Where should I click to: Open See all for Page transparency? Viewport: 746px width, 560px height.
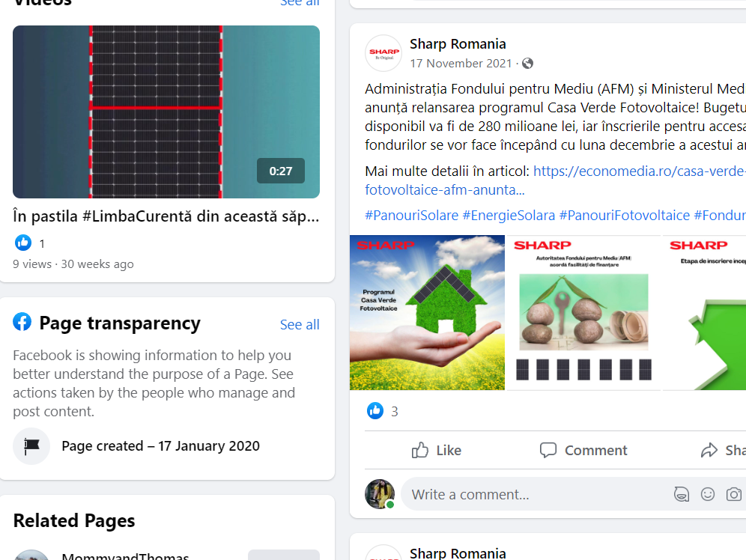tap(300, 325)
